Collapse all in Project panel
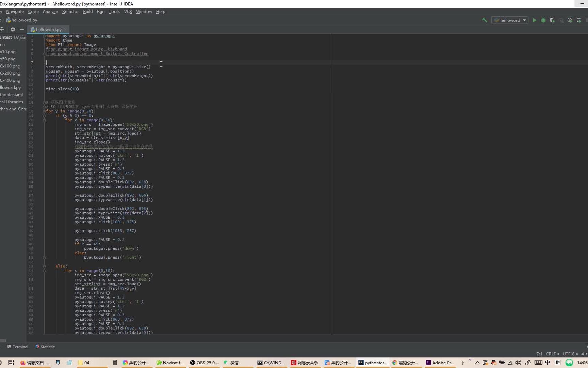588x368 pixels. pyautogui.click(x=2, y=30)
